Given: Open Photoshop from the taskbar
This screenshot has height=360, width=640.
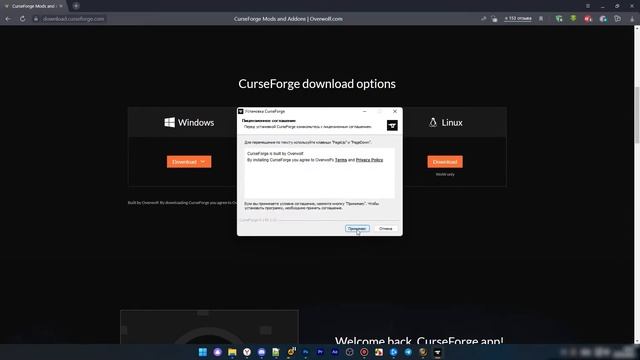Looking at the screenshot, I should pyautogui.click(x=305, y=352).
